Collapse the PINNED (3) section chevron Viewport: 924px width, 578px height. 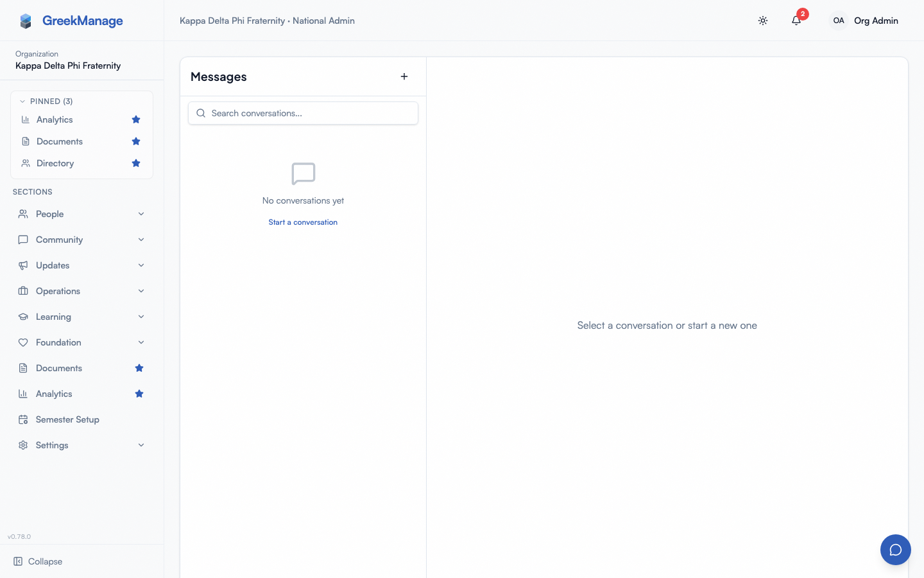point(22,101)
